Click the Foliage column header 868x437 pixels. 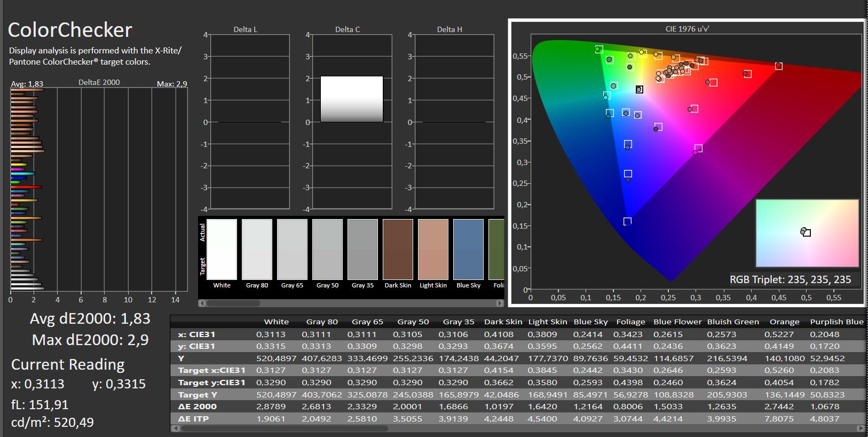pyautogui.click(x=630, y=322)
